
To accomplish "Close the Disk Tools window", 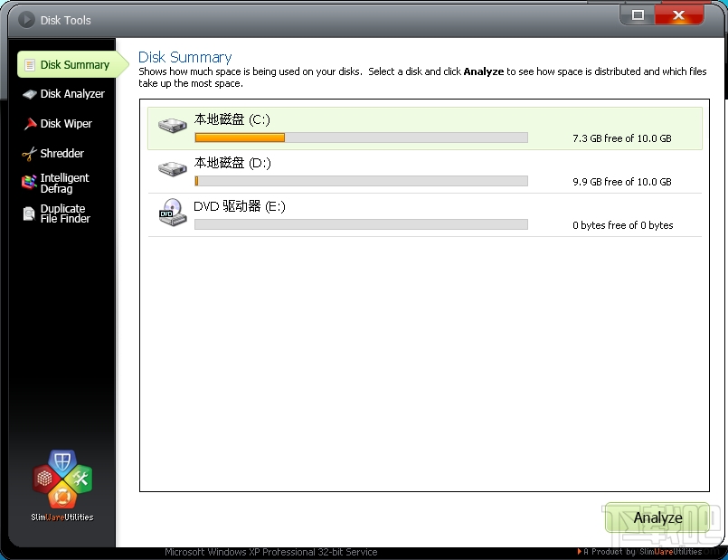I will pyautogui.click(x=679, y=14).
